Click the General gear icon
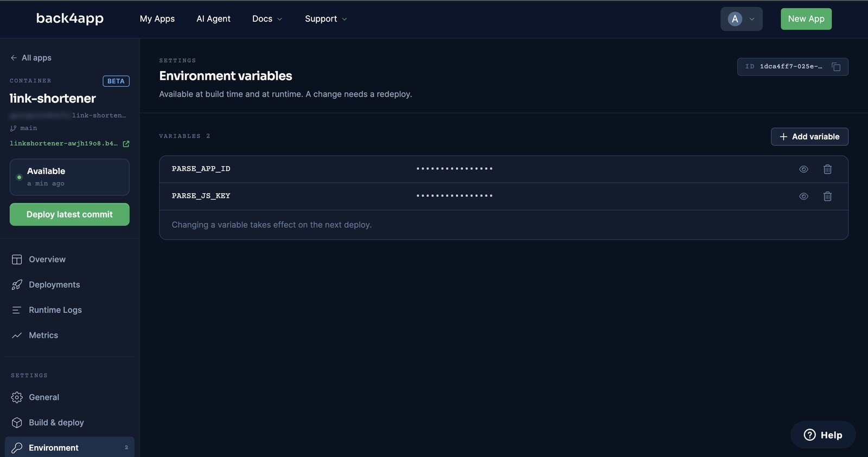 pos(17,397)
